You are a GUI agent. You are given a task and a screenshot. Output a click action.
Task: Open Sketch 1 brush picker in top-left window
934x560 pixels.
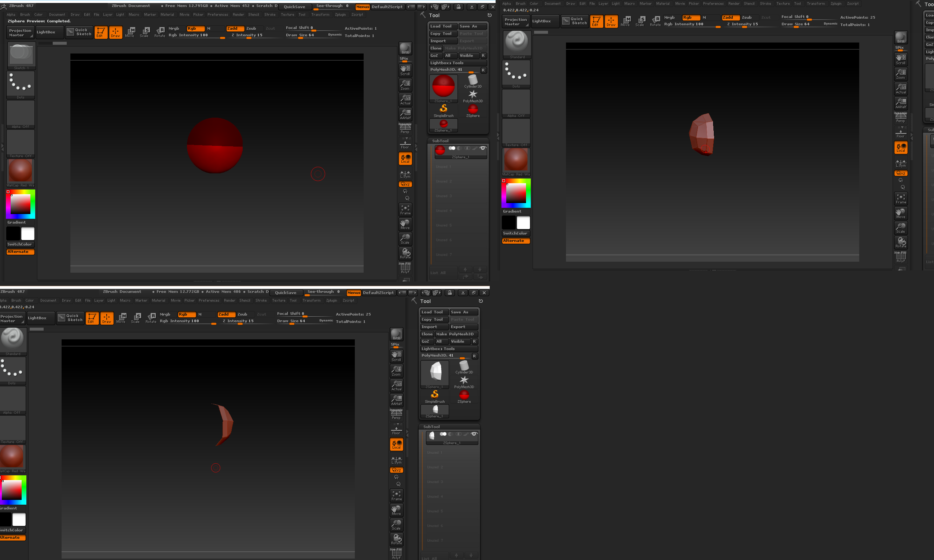[21, 55]
